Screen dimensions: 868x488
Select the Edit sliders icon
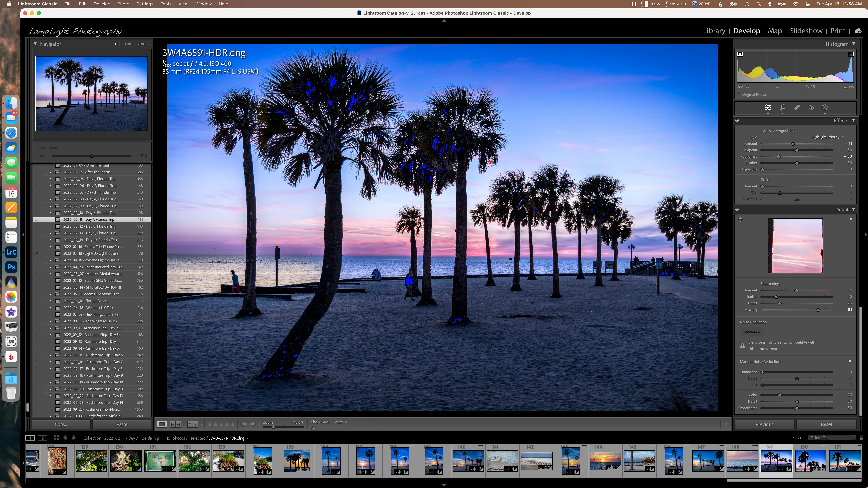768,107
